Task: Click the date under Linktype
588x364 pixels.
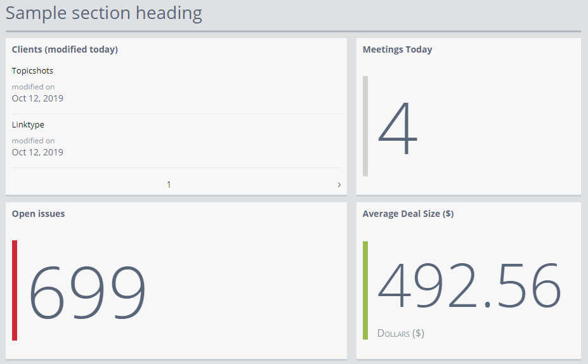Action: pyautogui.click(x=37, y=152)
